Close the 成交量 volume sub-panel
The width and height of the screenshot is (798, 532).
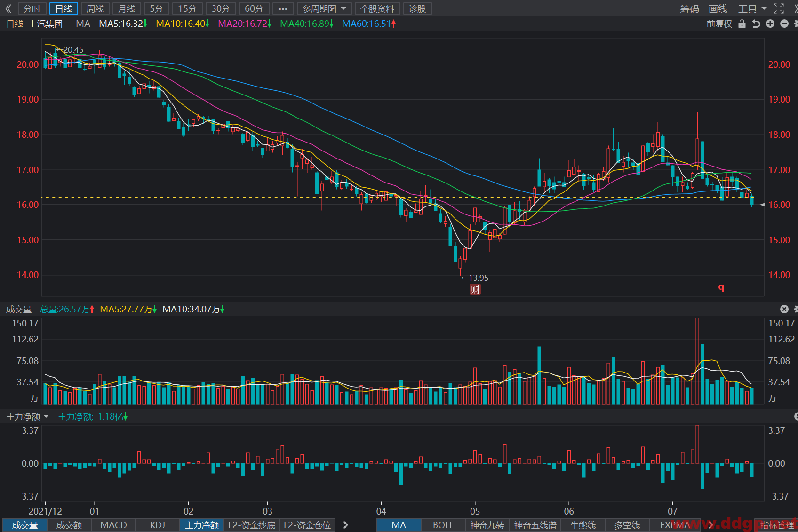point(784,309)
